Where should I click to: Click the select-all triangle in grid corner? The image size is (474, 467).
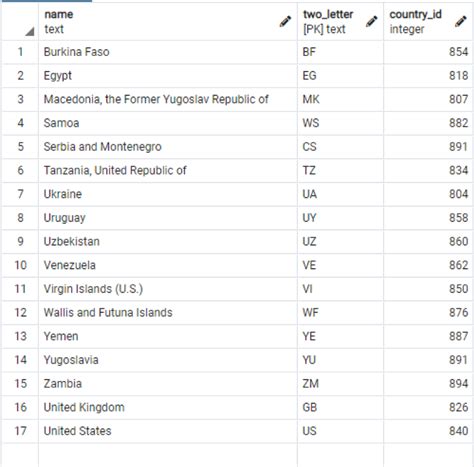pyautogui.click(x=30, y=32)
